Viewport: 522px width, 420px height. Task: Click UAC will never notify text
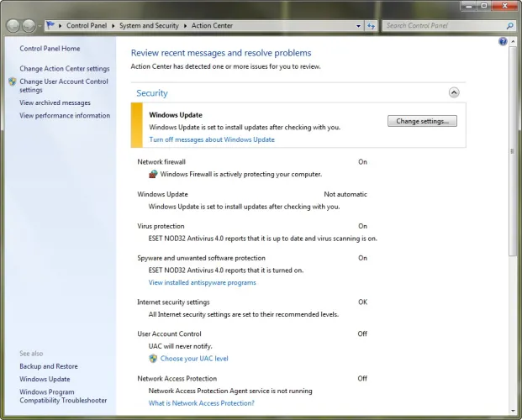(x=181, y=346)
